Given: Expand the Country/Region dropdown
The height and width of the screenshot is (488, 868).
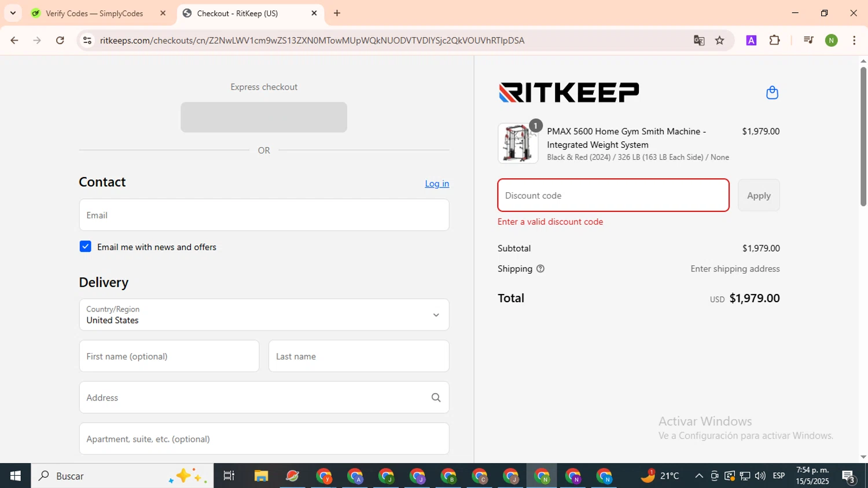Looking at the screenshot, I should (264, 315).
